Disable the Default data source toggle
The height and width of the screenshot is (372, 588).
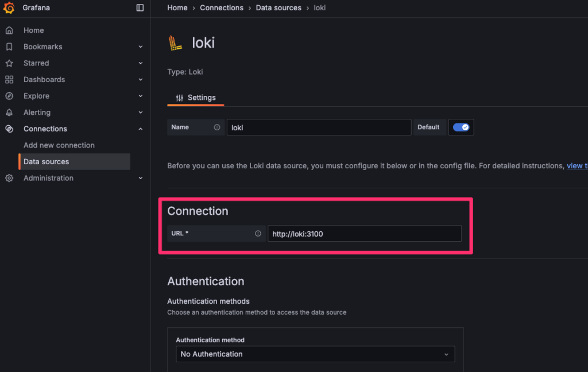tap(461, 127)
